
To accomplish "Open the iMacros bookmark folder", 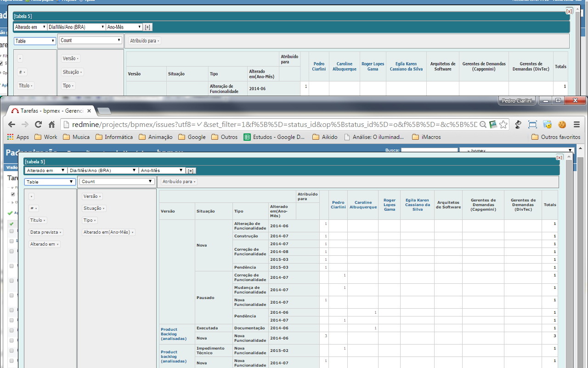I will [427, 137].
